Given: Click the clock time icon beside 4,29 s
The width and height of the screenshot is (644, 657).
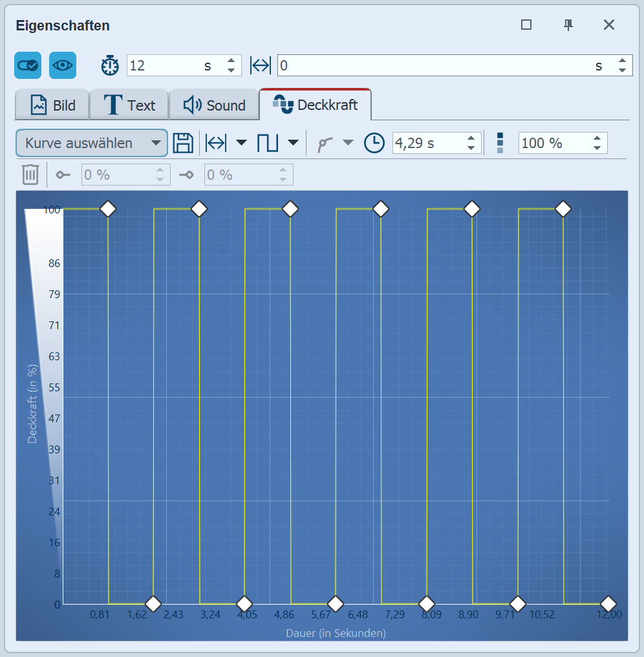Looking at the screenshot, I should click(374, 143).
